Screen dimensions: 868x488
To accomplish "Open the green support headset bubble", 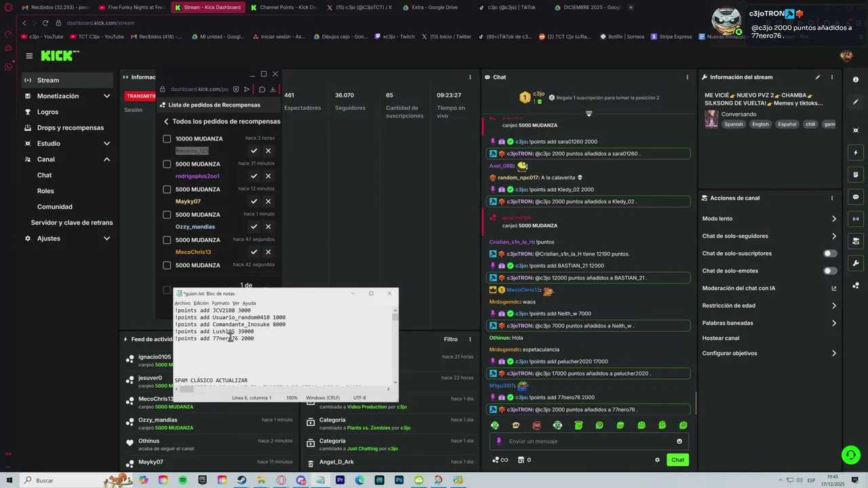I will click(850, 455).
